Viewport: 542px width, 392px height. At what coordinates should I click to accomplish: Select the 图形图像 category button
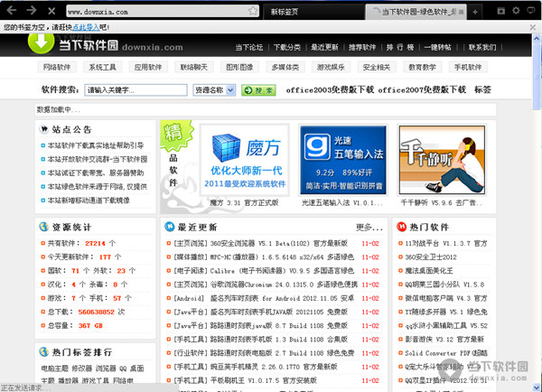click(239, 67)
